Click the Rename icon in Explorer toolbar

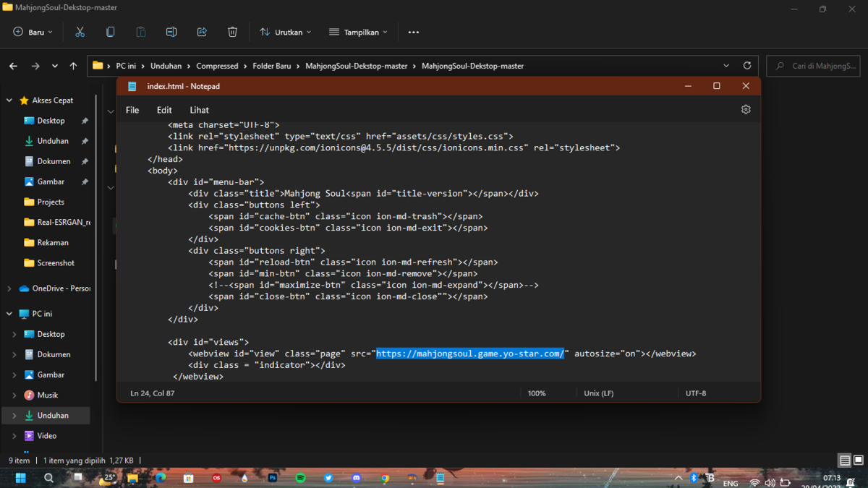point(171,32)
